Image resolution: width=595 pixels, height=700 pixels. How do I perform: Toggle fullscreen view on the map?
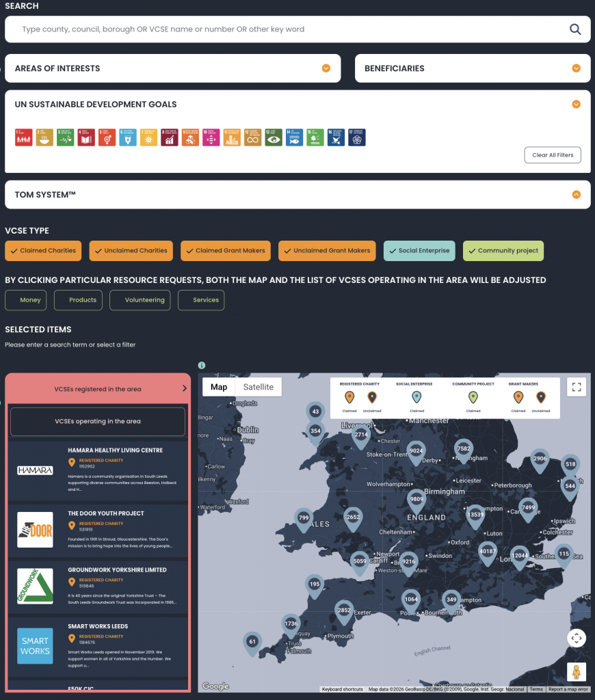point(576,387)
